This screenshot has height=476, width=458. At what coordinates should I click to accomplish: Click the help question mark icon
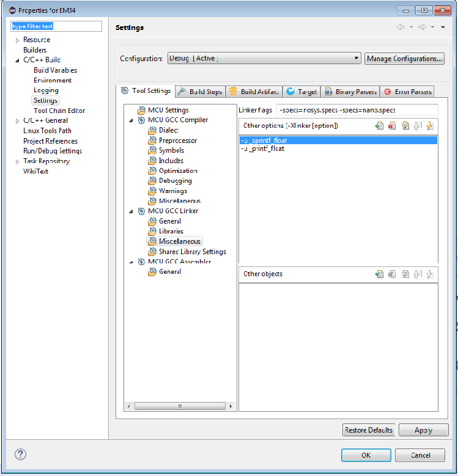(20, 455)
